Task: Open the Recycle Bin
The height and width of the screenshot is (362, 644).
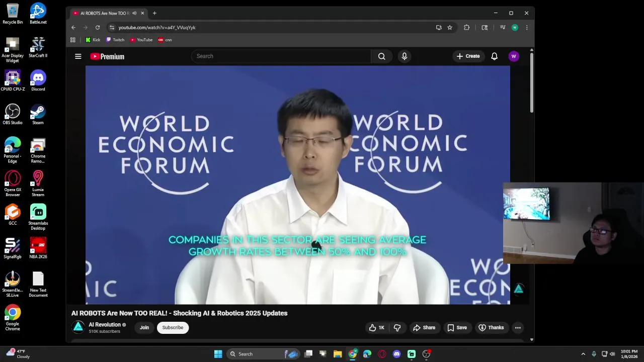Action: tap(13, 14)
